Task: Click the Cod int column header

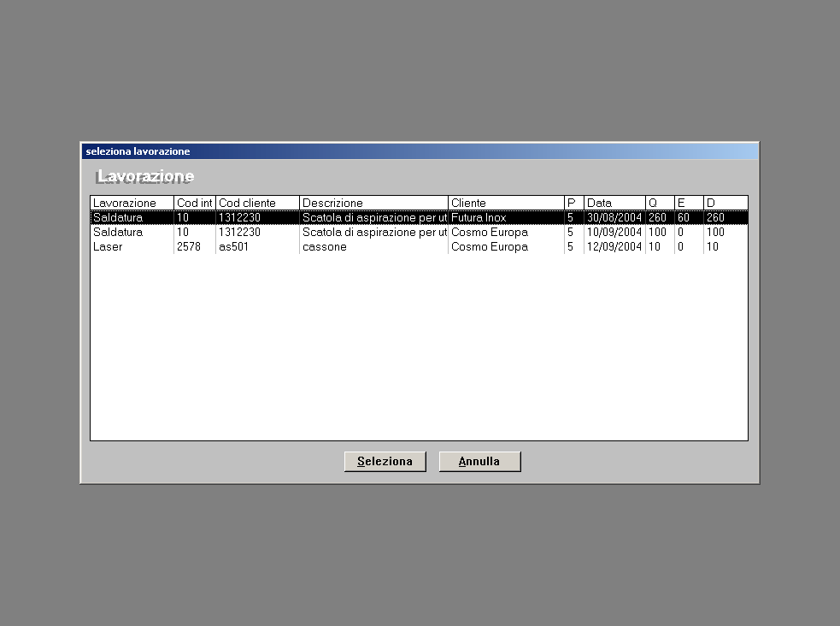Action: tap(195, 203)
